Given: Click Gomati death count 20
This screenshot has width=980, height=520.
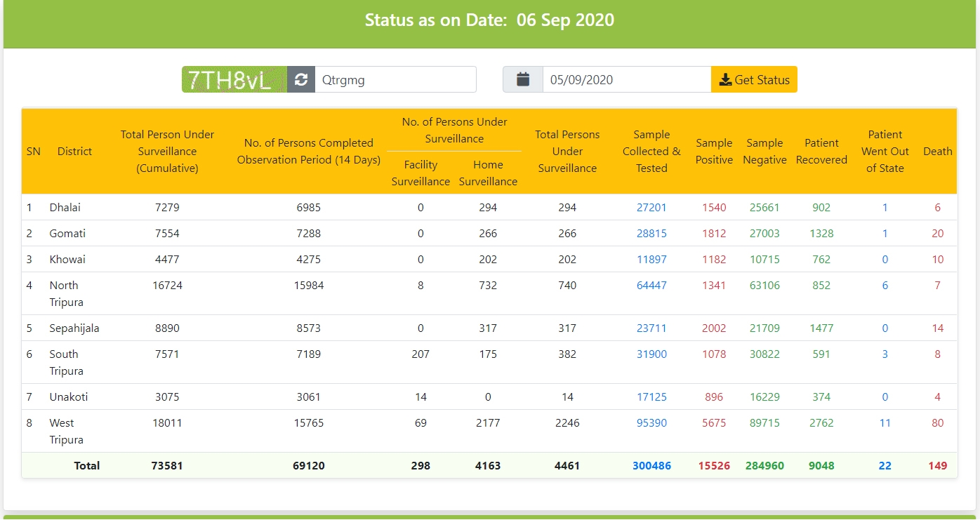Looking at the screenshot, I should click(x=938, y=234).
